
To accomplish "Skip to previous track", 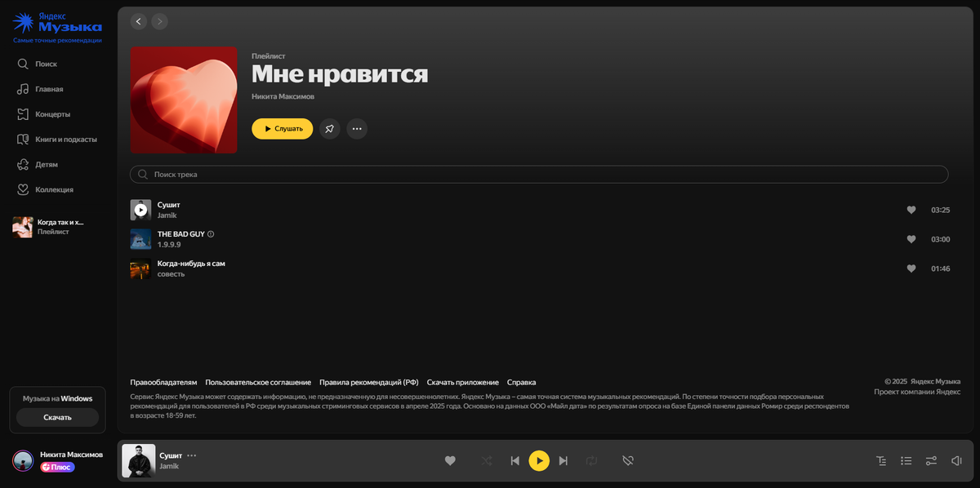I will point(514,460).
